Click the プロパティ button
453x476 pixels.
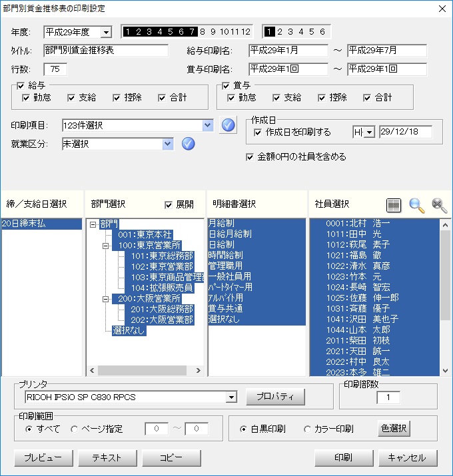pyautogui.click(x=275, y=397)
